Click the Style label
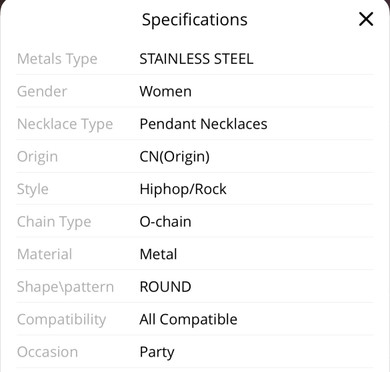This screenshot has width=390, height=372. [x=33, y=189]
